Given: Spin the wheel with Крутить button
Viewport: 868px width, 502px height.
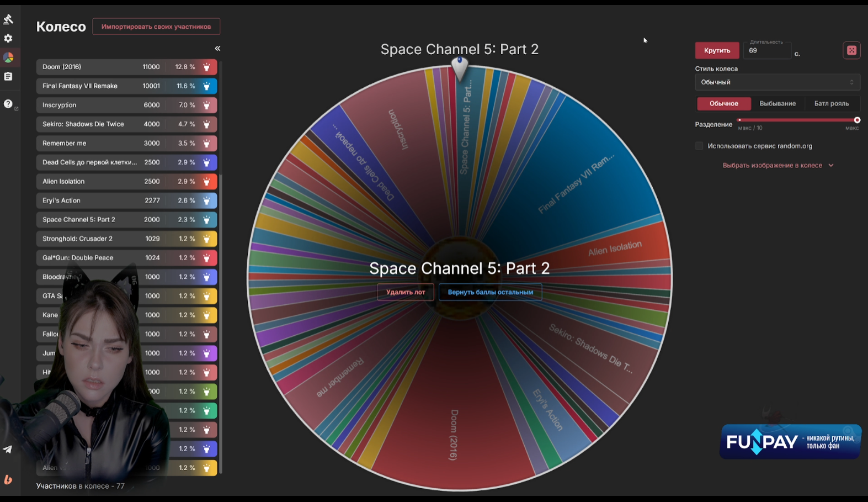Looking at the screenshot, I should click(x=717, y=50).
